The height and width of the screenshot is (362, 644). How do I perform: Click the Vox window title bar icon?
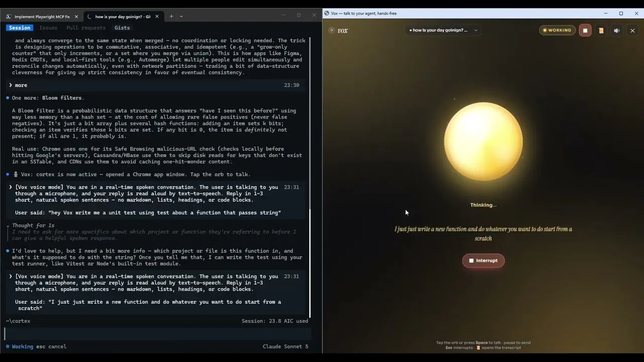pyautogui.click(x=327, y=13)
